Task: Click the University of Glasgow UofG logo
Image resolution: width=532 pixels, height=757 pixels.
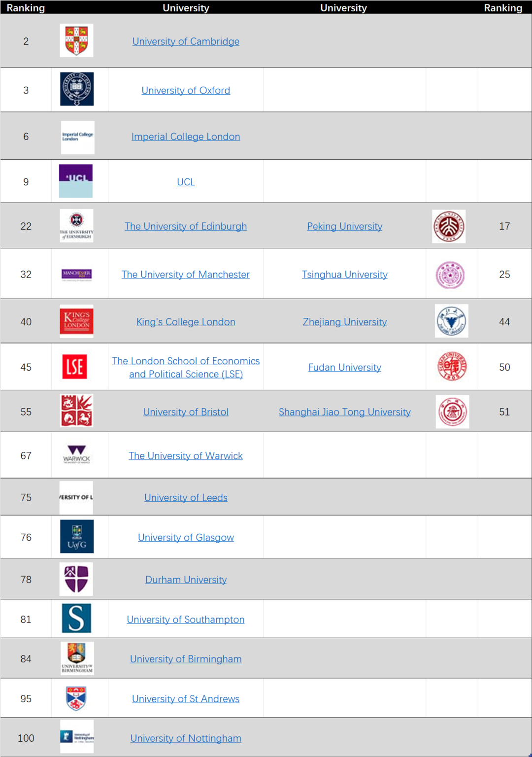Action: 76,536
